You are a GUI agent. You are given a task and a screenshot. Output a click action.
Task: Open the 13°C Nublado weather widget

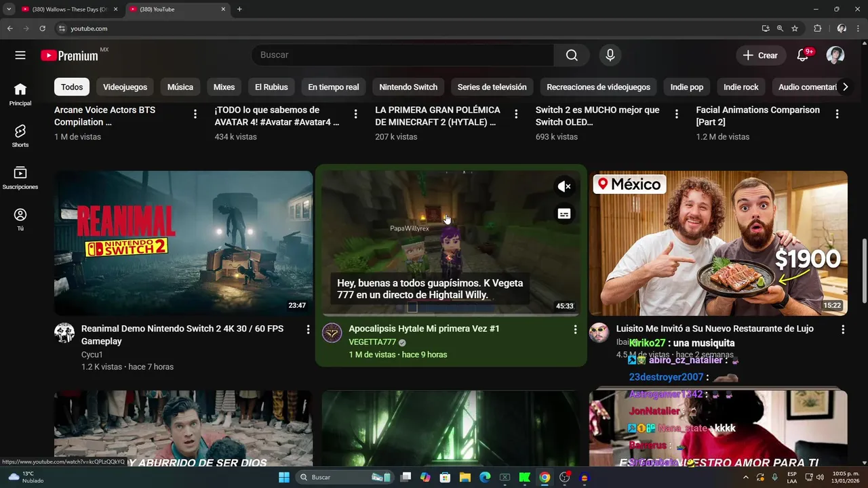click(x=27, y=477)
